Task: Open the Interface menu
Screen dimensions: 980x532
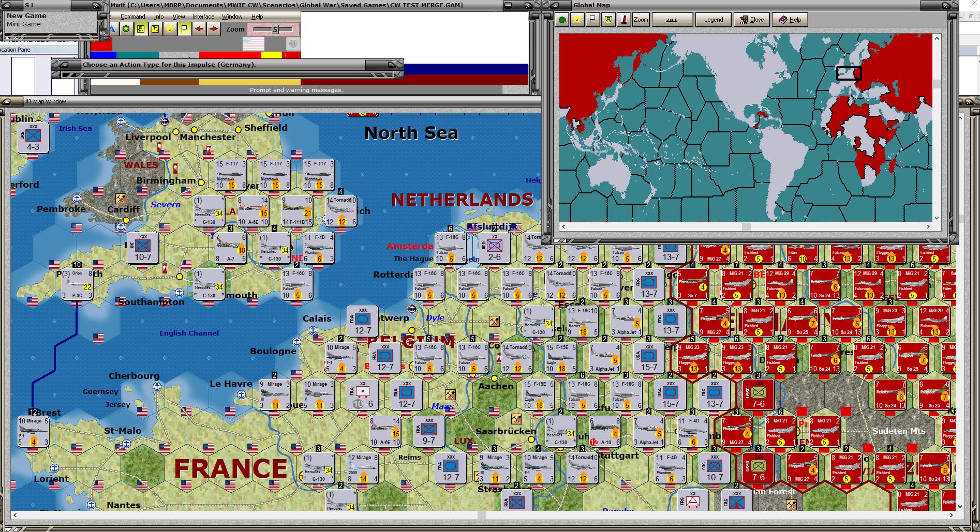Action: click(203, 17)
